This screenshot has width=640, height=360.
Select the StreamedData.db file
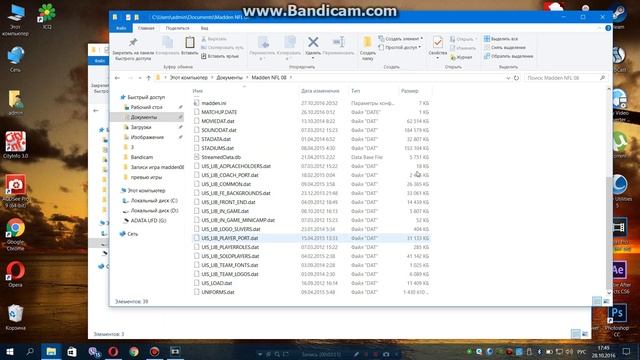pos(221,157)
